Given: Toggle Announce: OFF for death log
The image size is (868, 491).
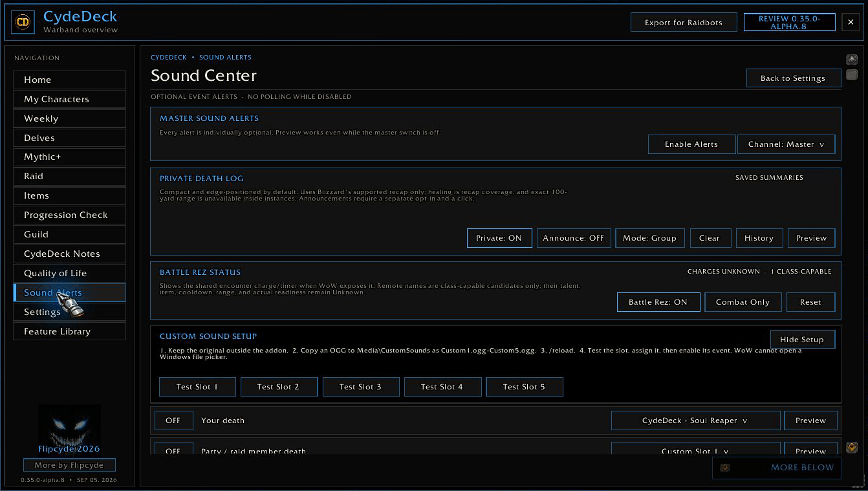Looking at the screenshot, I should coord(573,238).
